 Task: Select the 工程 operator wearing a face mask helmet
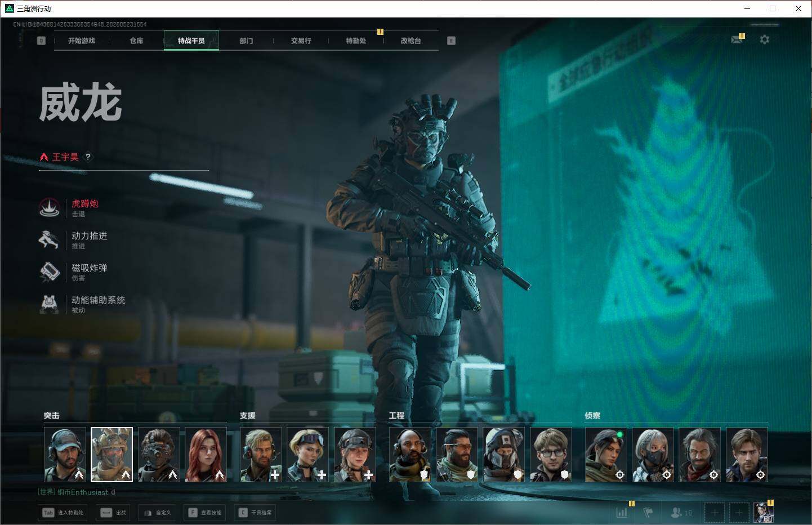pyautogui.click(x=504, y=455)
